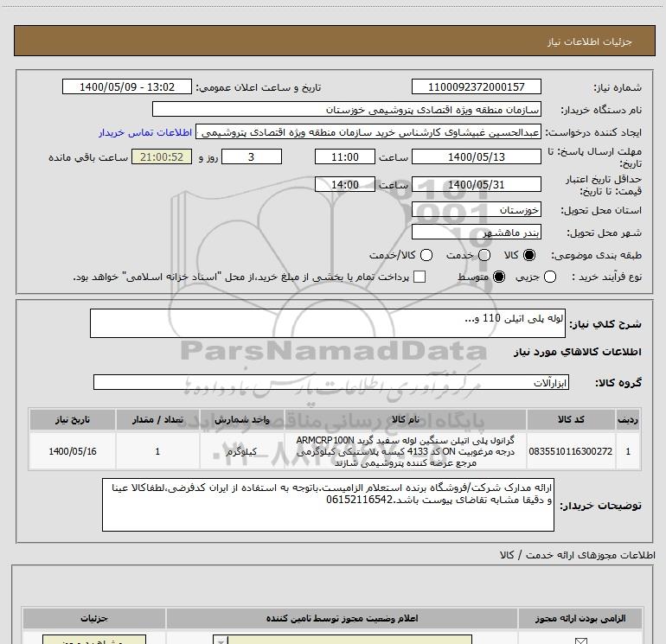Click the page title جزئیات اطلاعات نیاز
Image resolution: width=666 pixels, height=644 pixels.
[590, 41]
